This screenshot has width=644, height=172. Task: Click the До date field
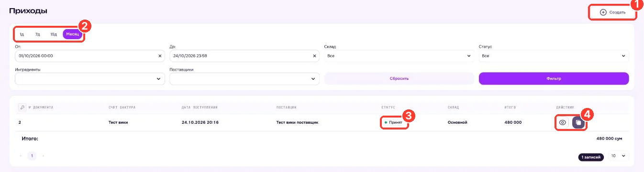pos(244,56)
